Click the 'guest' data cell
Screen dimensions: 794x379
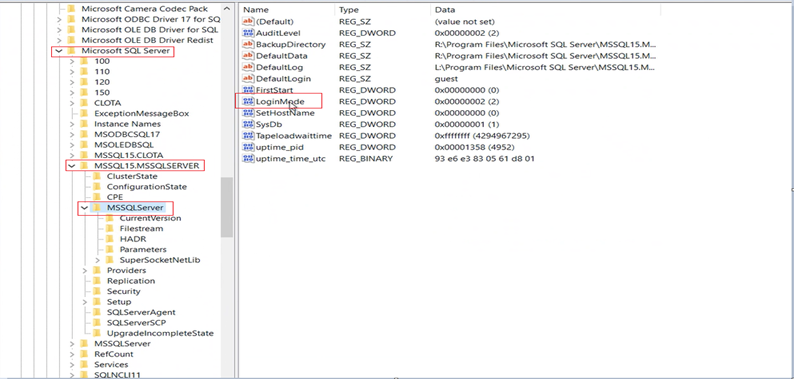click(x=446, y=79)
